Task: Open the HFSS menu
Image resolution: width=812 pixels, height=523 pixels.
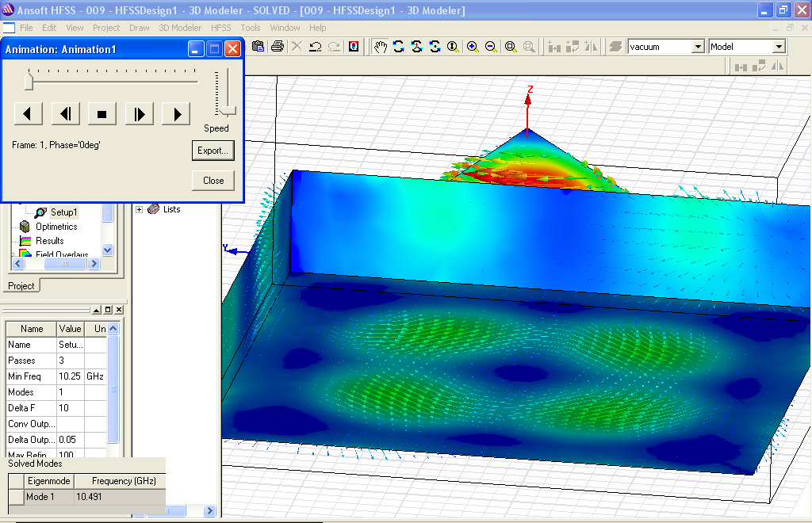Action: 220,28
